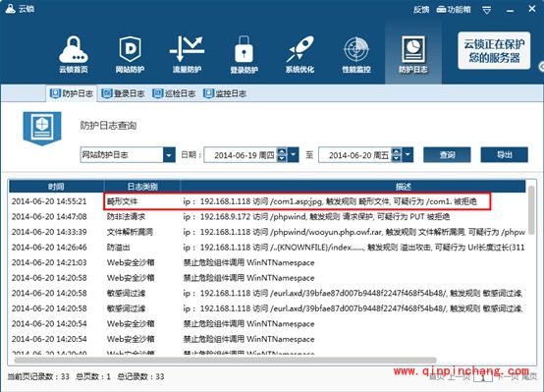Select the 14:33:39 文件解析漏洞 log row

(x=267, y=232)
